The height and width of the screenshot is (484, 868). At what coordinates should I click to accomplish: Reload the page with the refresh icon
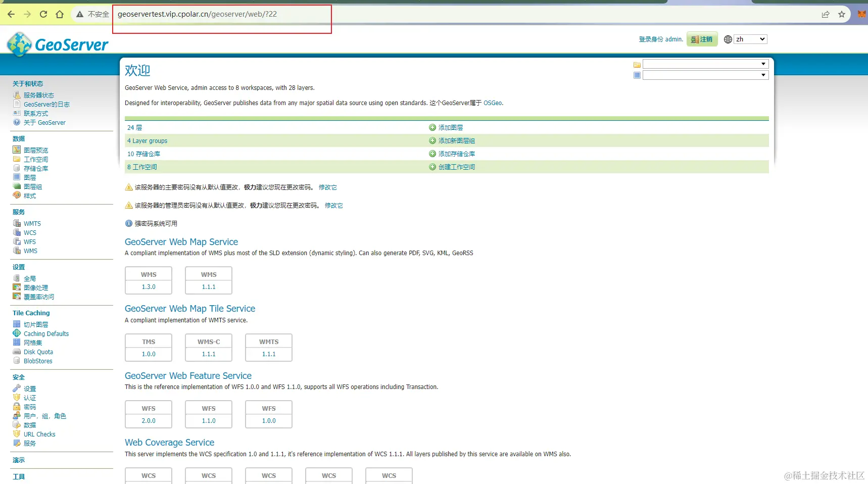coord(43,14)
